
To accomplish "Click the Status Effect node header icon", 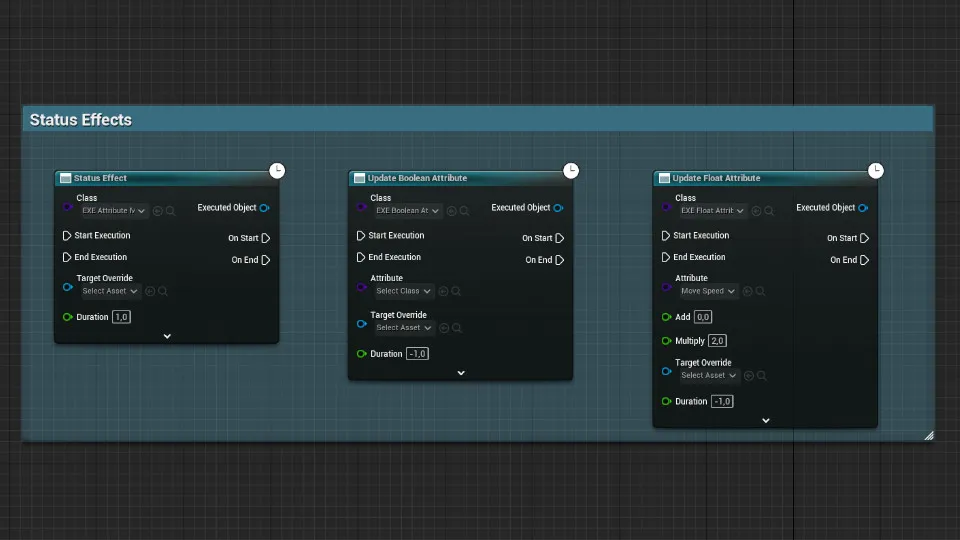I will [x=66, y=178].
